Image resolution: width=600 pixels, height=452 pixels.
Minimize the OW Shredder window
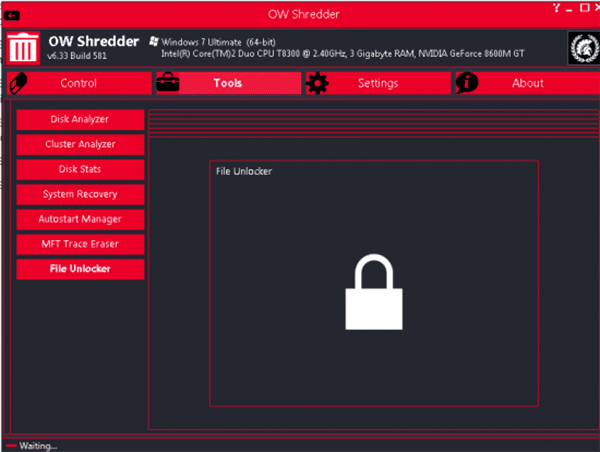pos(569,8)
